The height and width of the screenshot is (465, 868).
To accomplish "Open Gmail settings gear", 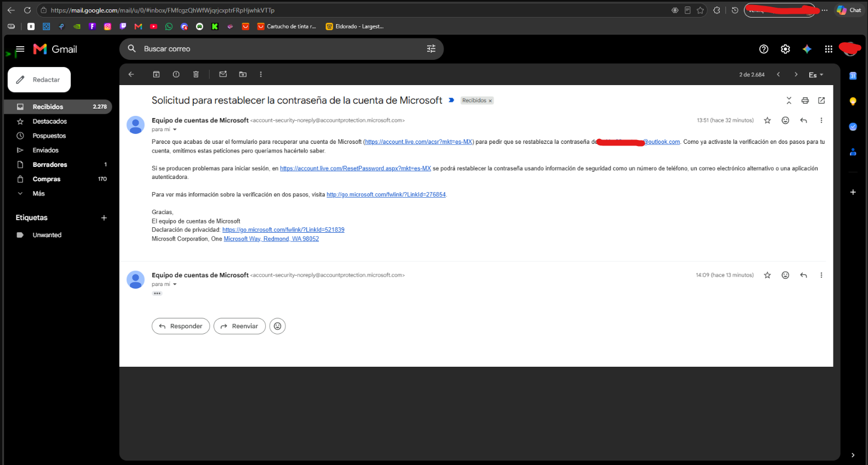I will [x=786, y=49].
